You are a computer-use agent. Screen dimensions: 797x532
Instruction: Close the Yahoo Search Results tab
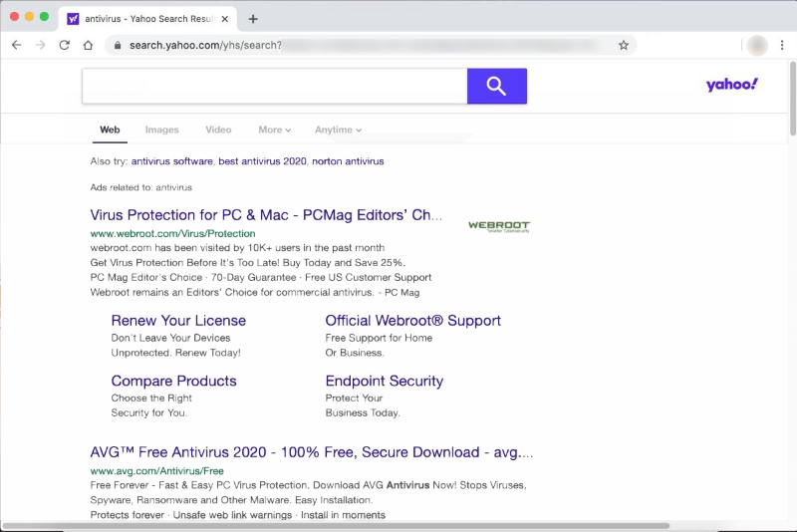[x=225, y=19]
